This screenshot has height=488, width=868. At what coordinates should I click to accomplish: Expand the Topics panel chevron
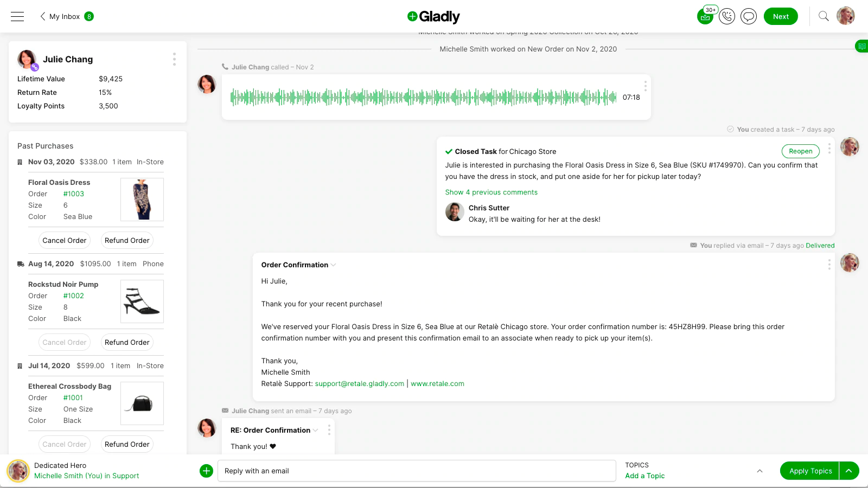[x=759, y=471]
